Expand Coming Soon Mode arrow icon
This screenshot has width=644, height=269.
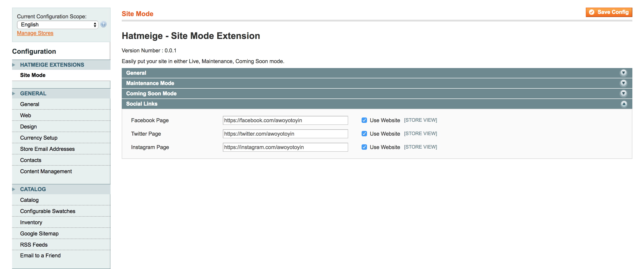click(623, 93)
